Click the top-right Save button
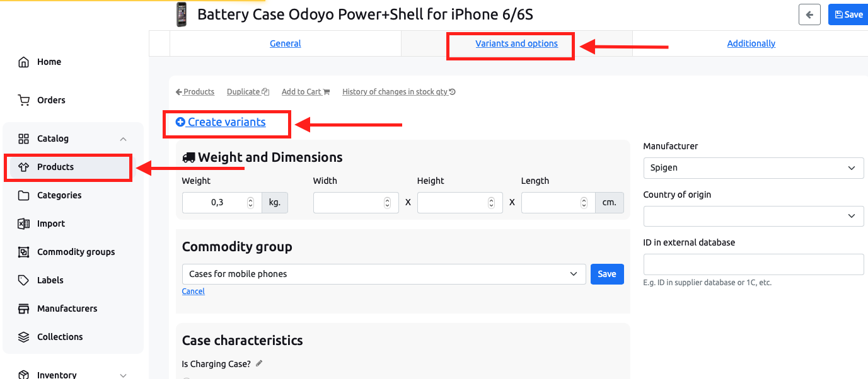868x379 pixels. [x=848, y=14]
